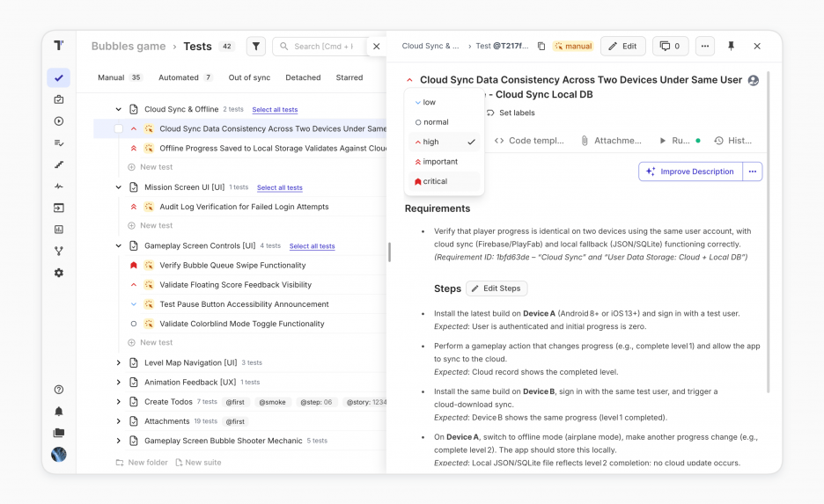The width and height of the screenshot is (824, 504).
Task: Collapse the Gameplay Screen Controls suite
Action: (118, 245)
